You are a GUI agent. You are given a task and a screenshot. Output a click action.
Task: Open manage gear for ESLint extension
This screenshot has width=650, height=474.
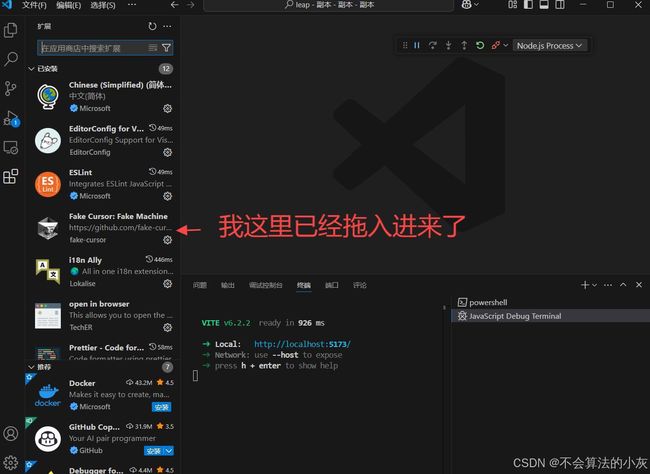pyautogui.click(x=167, y=196)
